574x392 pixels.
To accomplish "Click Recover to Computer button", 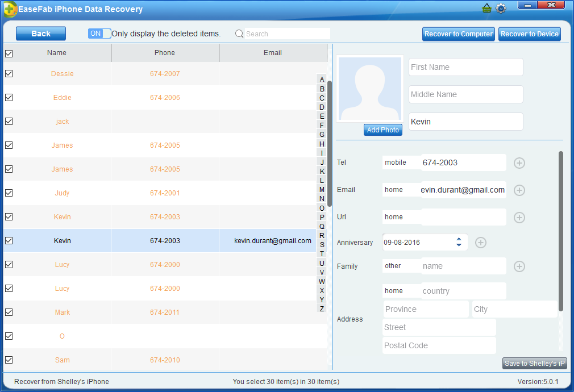I will (458, 34).
